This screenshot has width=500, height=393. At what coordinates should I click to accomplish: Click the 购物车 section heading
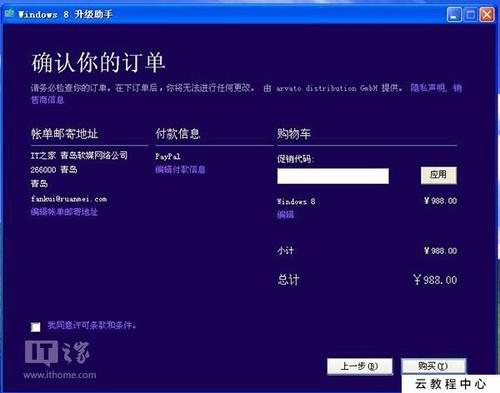click(x=294, y=134)
